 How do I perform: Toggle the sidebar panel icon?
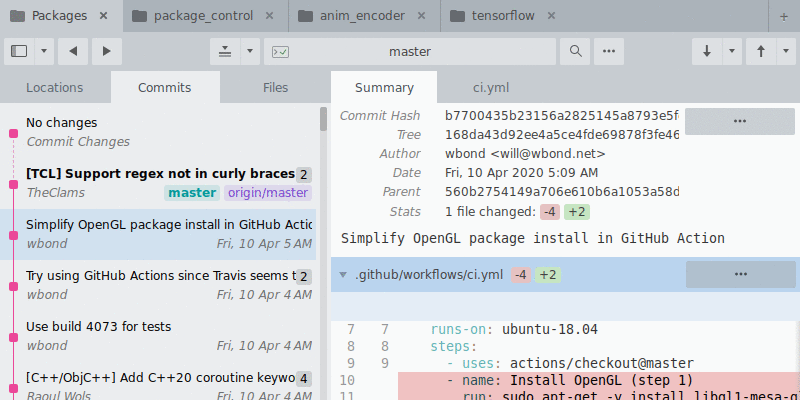coord(19,52)
